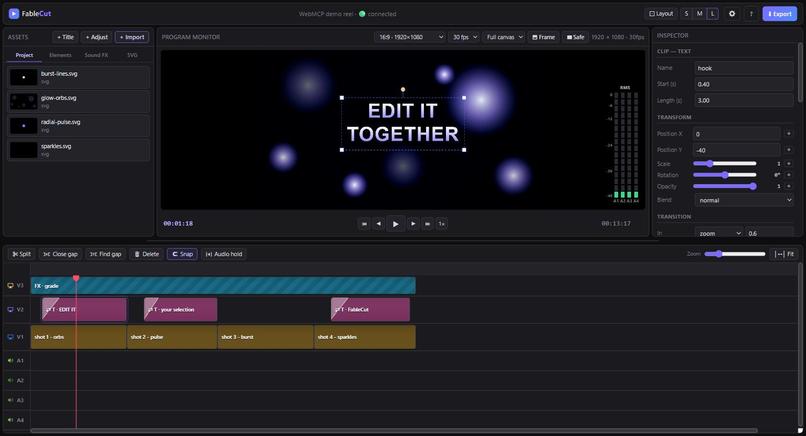Click the Layout button
806x436 pixels.
tap(661, 14)
